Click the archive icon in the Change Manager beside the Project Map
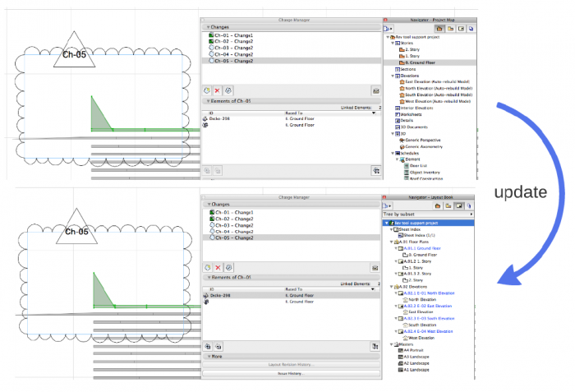 coord(376,90)
